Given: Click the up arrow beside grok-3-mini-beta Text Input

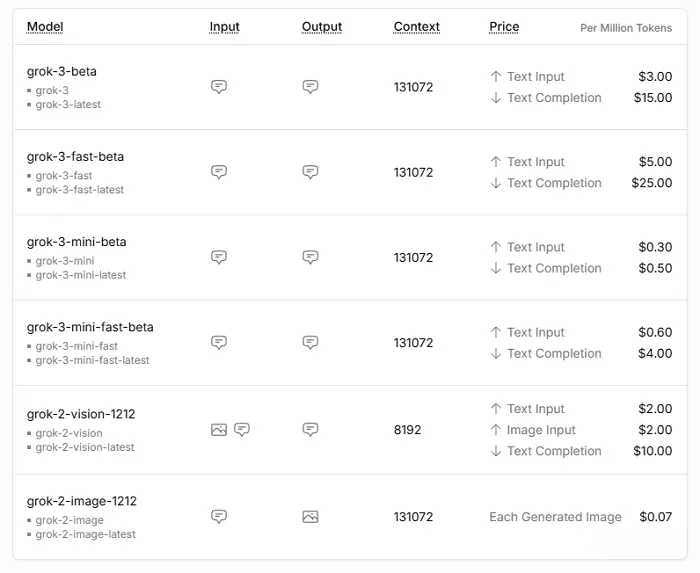Looking at the screenshot, I should (x=496, y=247).
